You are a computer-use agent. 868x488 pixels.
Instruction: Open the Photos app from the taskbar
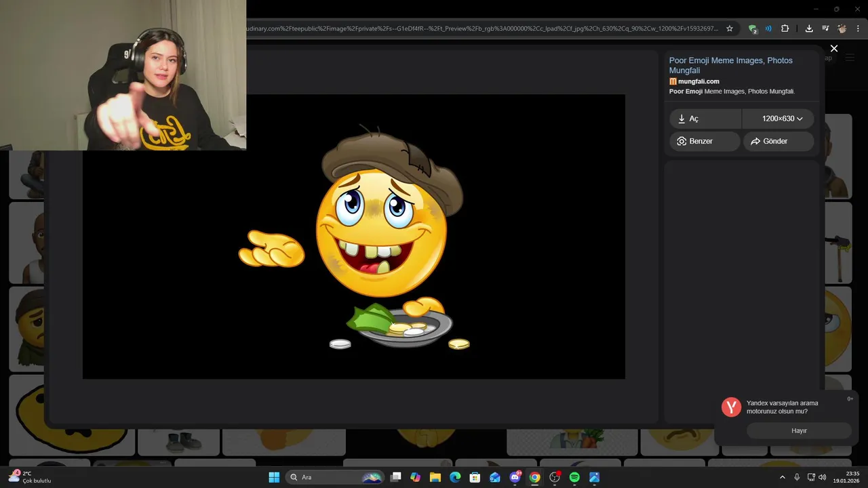[x=595, y=477]
